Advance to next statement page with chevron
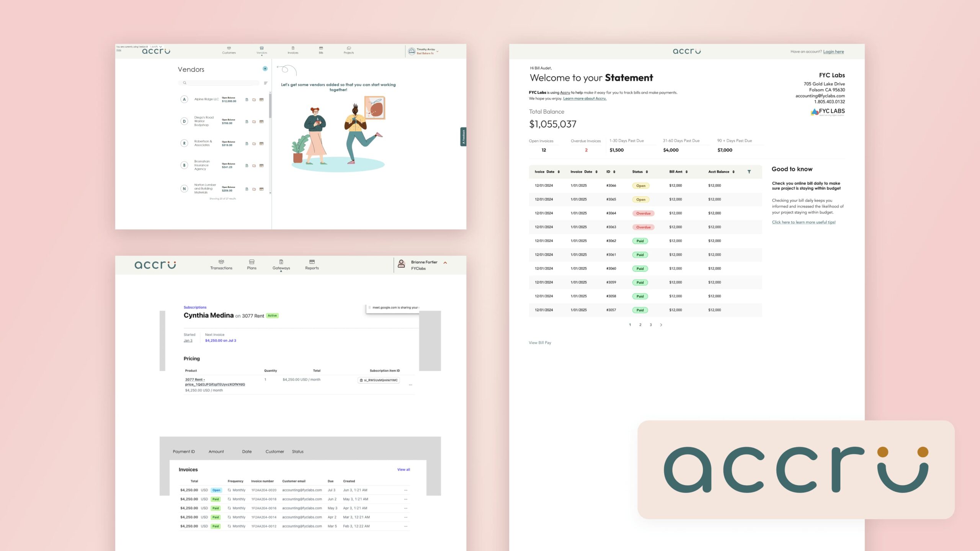 coord(661,325)
